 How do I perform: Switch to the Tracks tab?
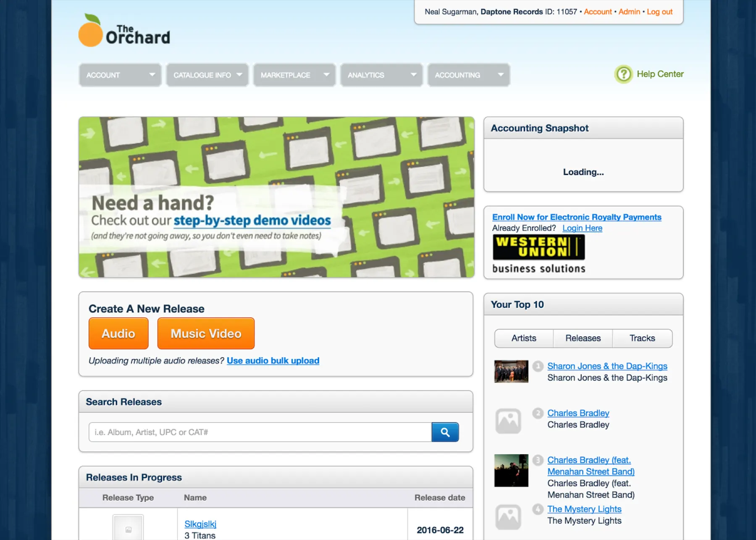coord(642,338)
